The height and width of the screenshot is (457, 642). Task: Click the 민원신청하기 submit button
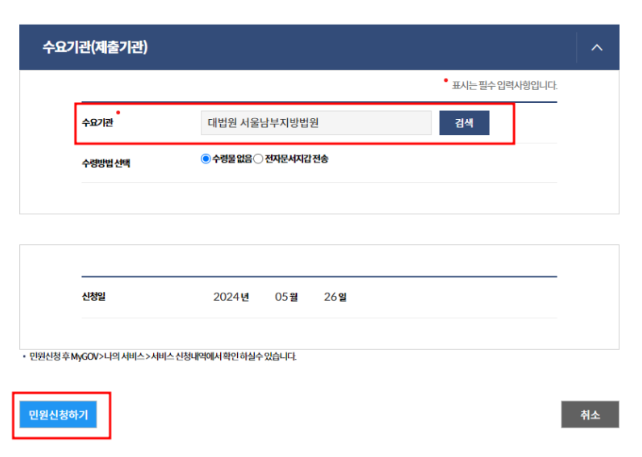tap(58, 414)
